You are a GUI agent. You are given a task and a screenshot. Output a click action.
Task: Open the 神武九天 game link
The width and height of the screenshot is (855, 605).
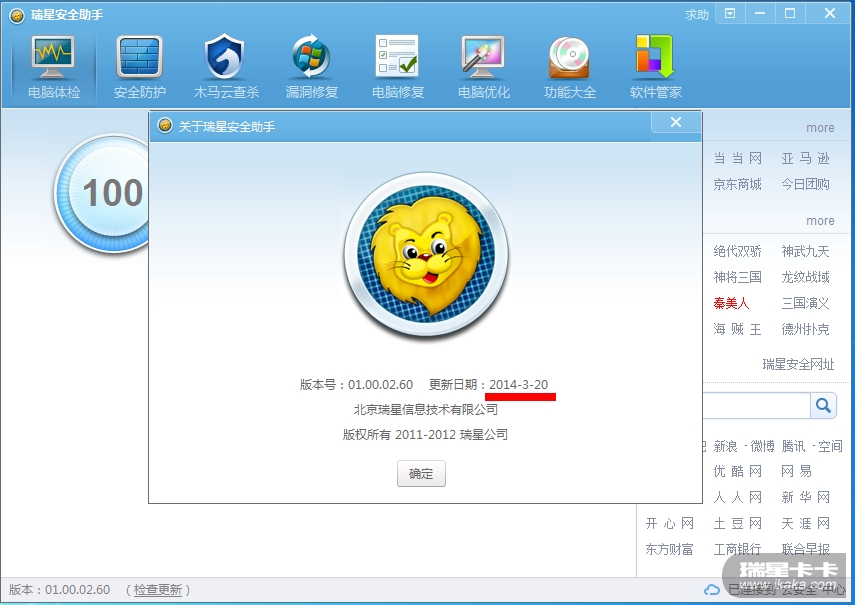click(805, 251)
